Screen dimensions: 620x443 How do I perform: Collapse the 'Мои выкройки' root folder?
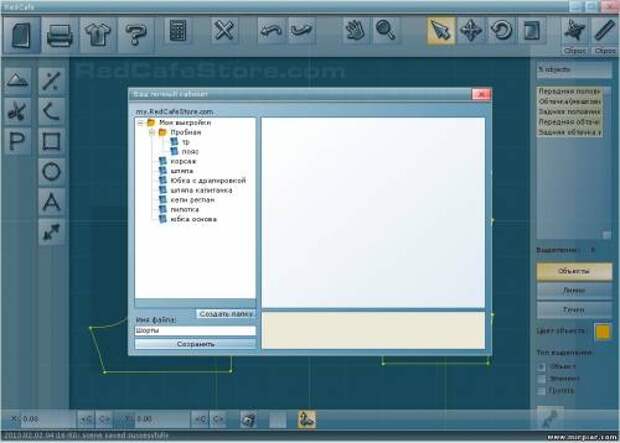[x=140, y=123]
